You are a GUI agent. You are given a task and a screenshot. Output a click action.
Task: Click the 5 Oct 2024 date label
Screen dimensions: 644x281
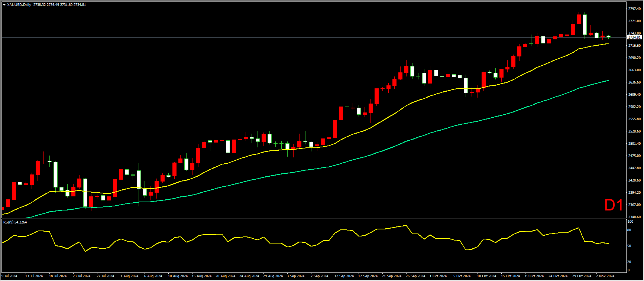(x=462, y=276)
